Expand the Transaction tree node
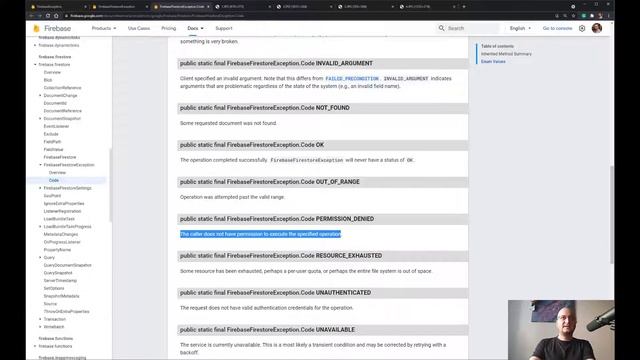 point(40,319)
